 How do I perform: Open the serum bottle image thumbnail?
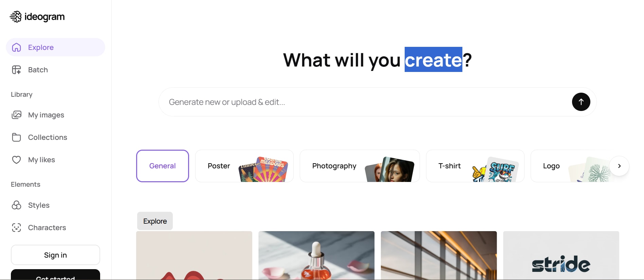click(x=316, y=256)
